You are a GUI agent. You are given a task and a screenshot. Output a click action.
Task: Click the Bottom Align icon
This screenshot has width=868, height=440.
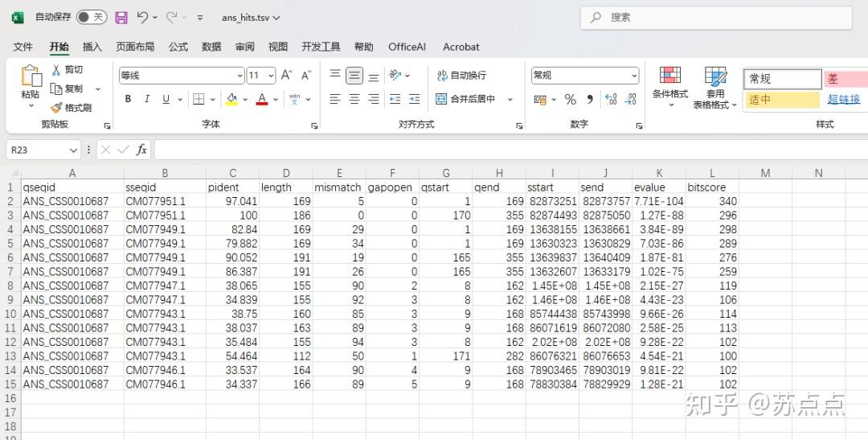tap(374, 76)
